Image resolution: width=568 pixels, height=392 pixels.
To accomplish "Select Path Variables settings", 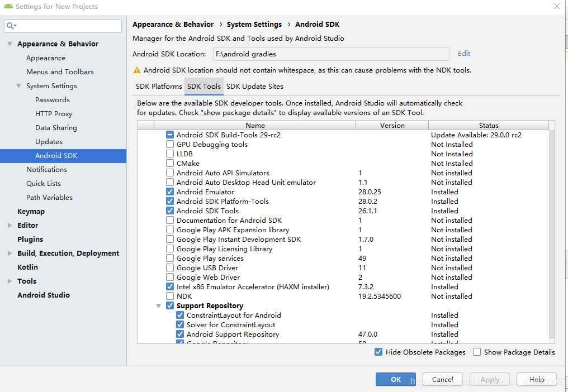I will pos(49,198).
